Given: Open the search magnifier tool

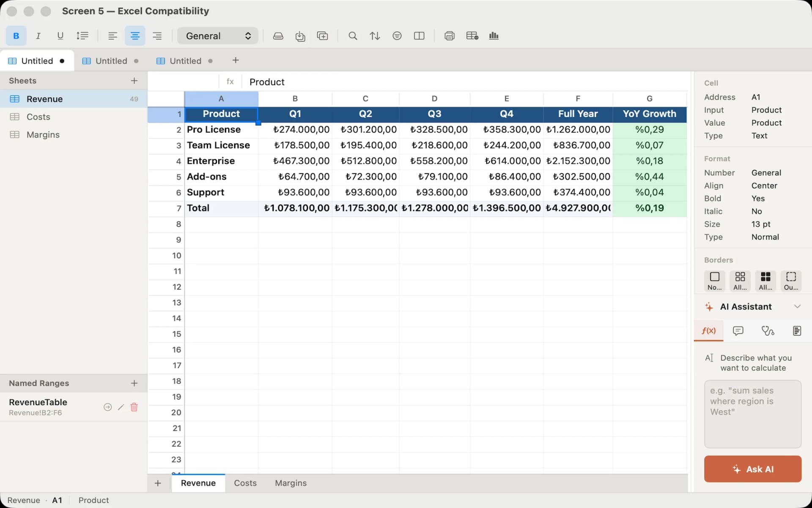Looking at the screenshot, I should click(x=353, y=36).
